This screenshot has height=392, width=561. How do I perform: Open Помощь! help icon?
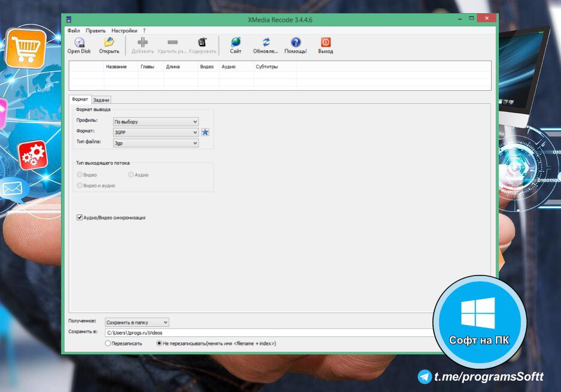click(295, 42)
